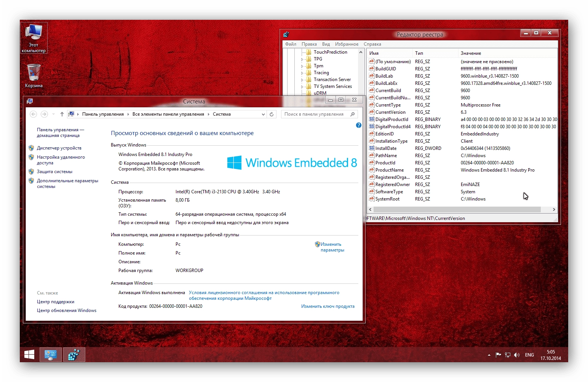Open the ENG language indicator

coord(529,355)
